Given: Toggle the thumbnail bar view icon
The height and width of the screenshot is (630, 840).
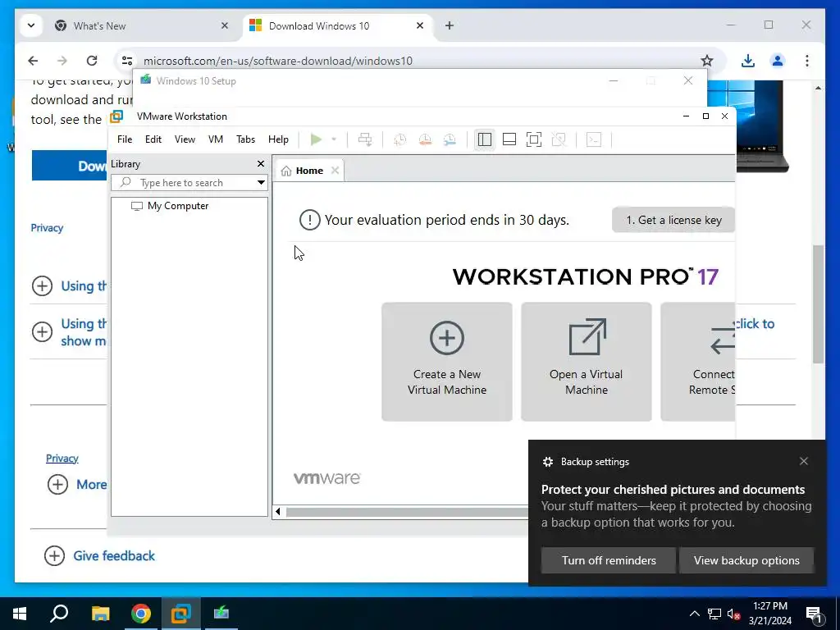Looking at the screenshot, I should pyautogui.click(x=509, y=139).
